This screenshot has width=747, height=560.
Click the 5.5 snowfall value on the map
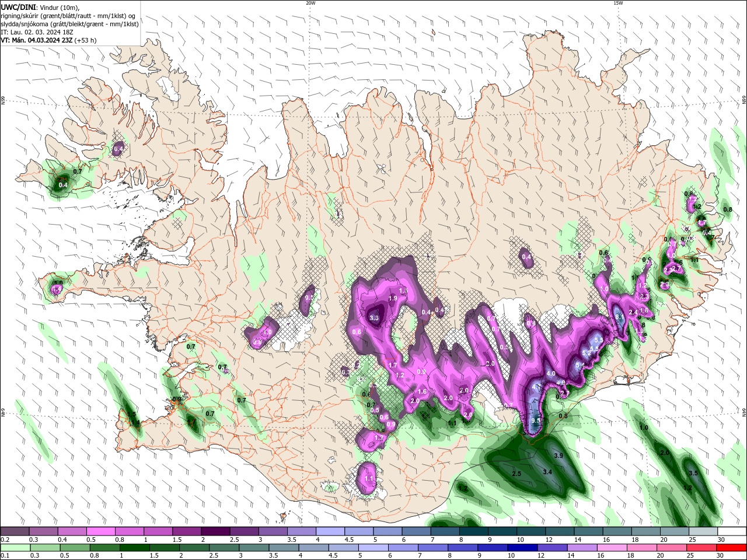click(x=598, y=339)
